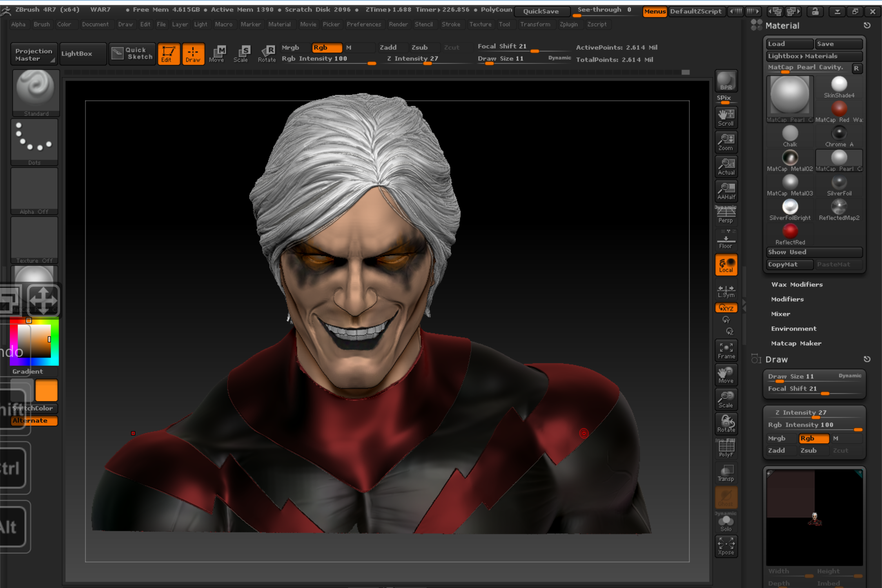Select the ReflectRed material
The width and height of the screenshot is (882, 588).
coord(790,234)
